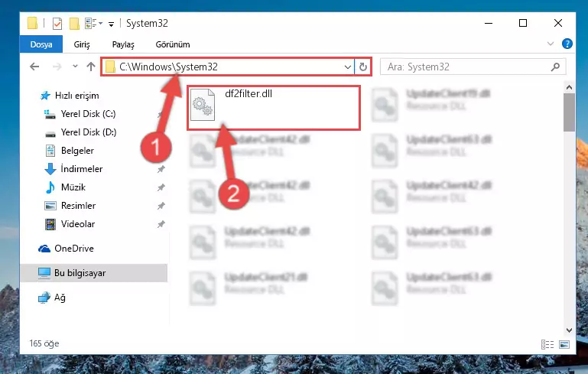Switch to large icons view button
Image resolution: width=588 pixels, height=374 pixels.
pos(564,344)
